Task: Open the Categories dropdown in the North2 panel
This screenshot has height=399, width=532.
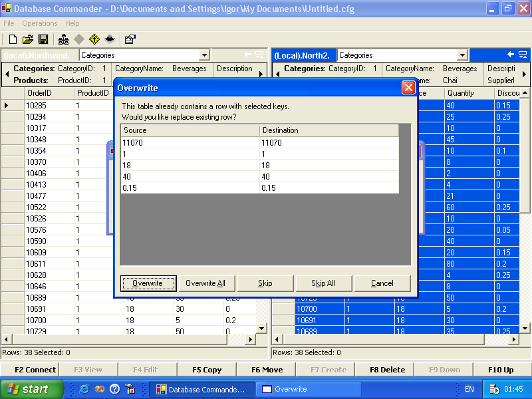Action: coord(462,55)
